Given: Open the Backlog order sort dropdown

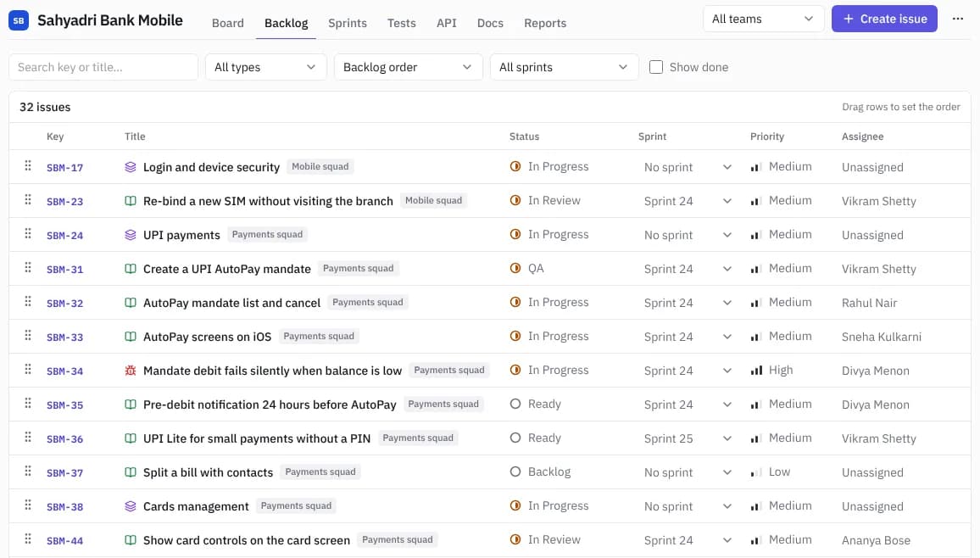Looking at the screenshot, I should coord(408,67).
